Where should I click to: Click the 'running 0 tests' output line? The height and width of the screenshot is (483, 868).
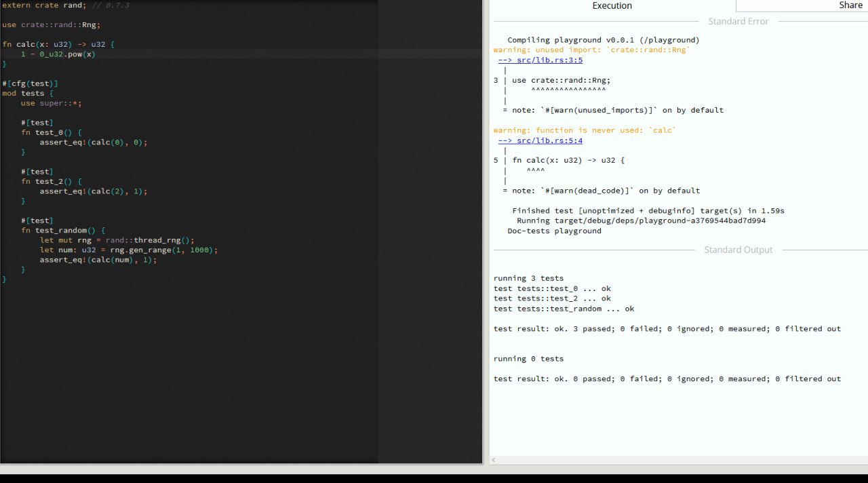tap(529, 359)
